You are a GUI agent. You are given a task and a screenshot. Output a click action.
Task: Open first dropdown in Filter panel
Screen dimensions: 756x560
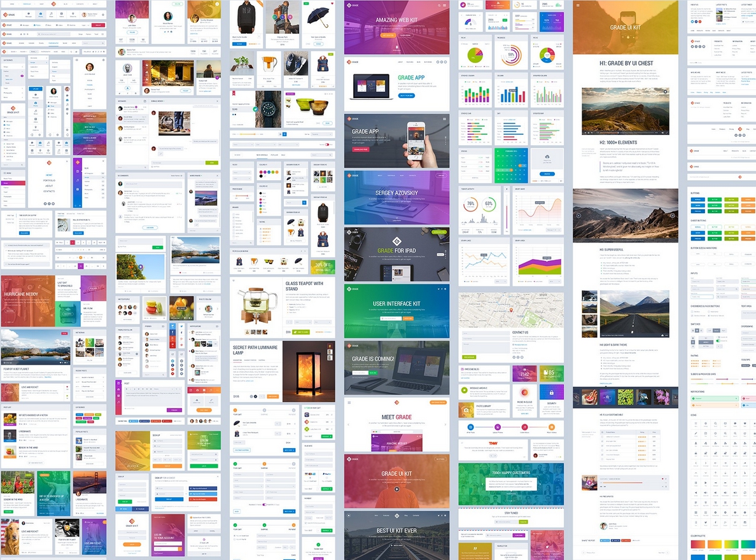242,172
